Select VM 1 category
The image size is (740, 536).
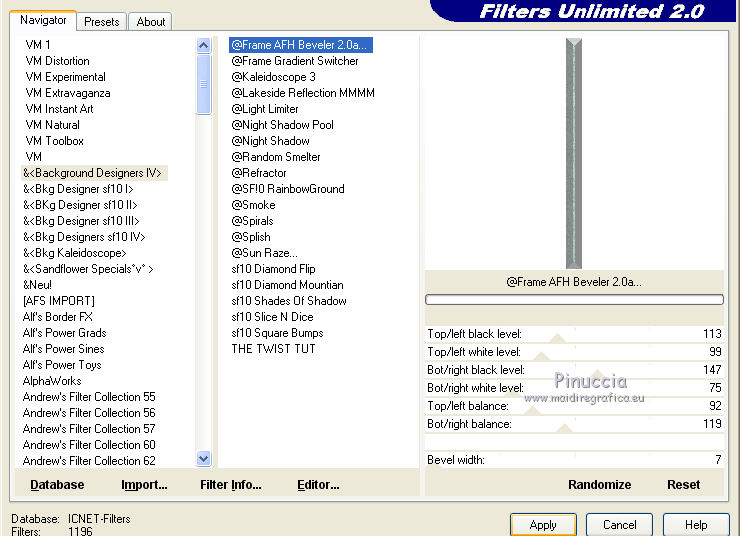pos(38,45)
